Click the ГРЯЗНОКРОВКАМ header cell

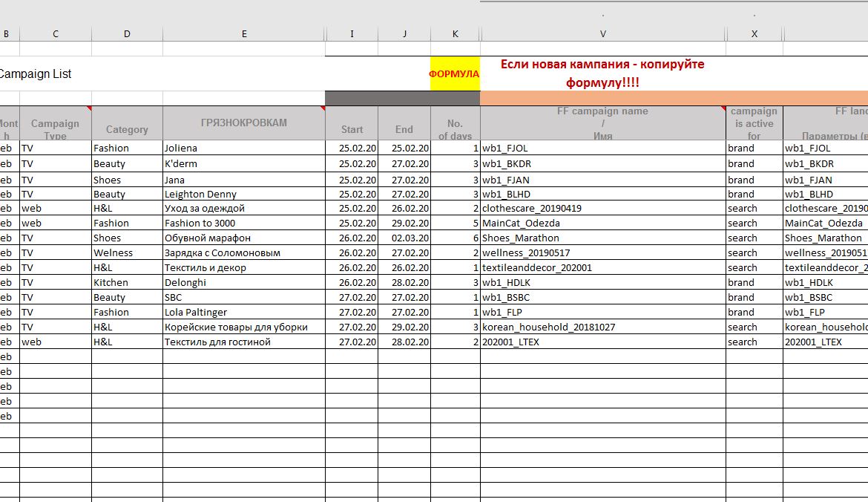pyautogui.click(x=243, y=123)
